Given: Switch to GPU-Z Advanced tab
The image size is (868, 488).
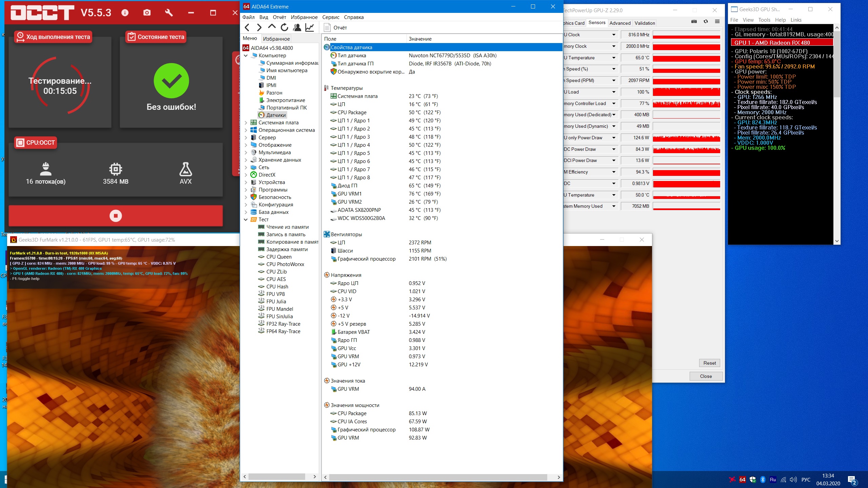Looking at the screenshot, I should tap(620, 23).
